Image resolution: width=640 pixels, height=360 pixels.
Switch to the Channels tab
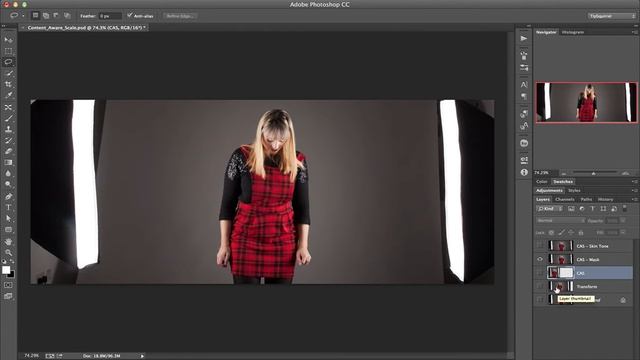click(x=565, y=199)
